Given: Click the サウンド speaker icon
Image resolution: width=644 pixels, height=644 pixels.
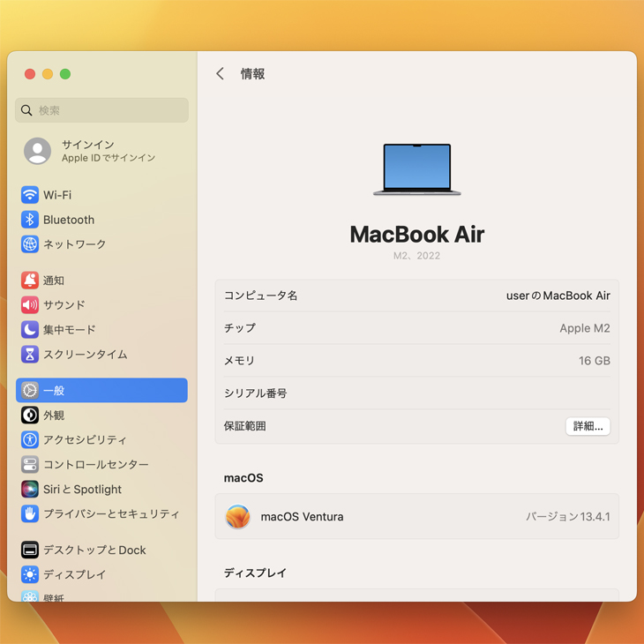Looking at the screenshot, I should pos(30,305).
